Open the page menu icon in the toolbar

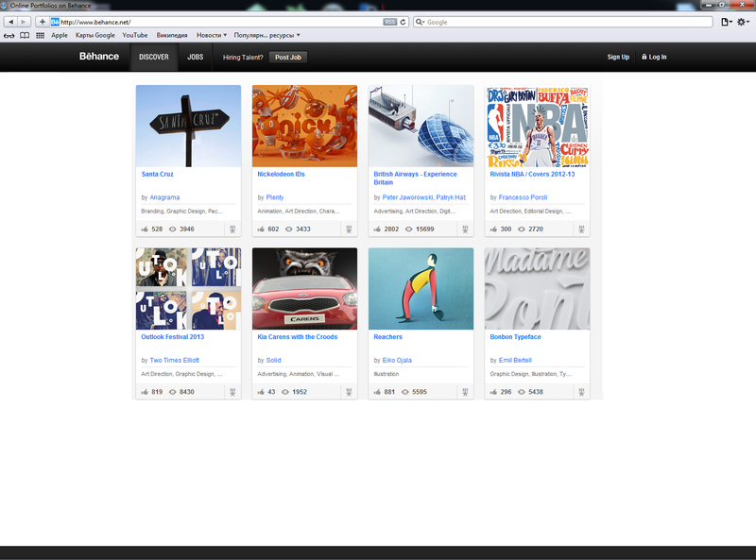tap(727, 22)
